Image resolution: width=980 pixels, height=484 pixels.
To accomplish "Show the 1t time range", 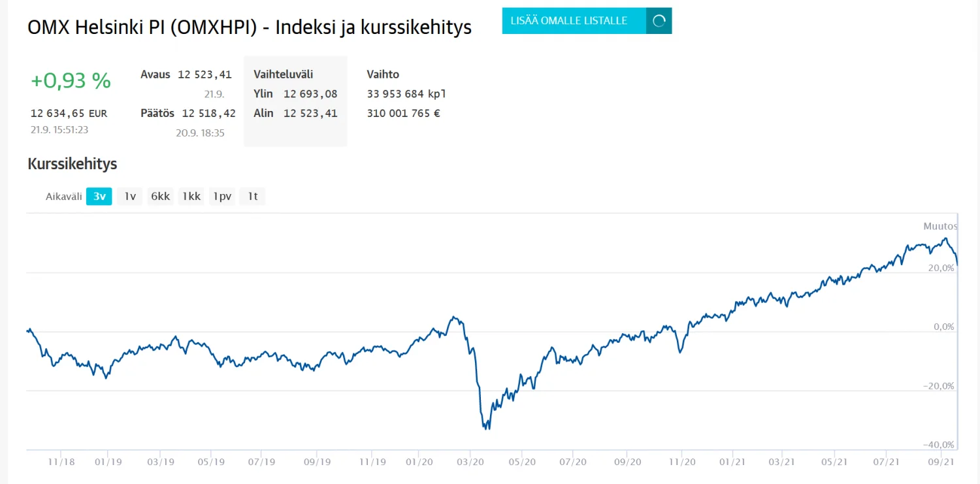I will point(252,196).
